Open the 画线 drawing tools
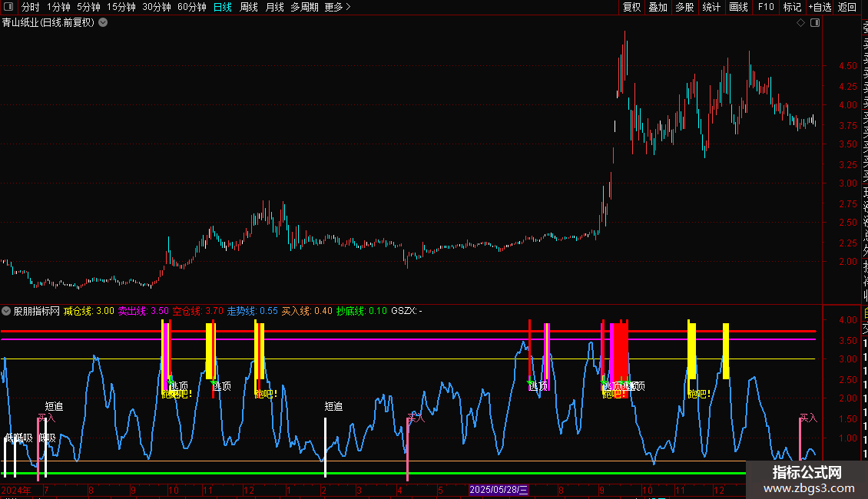Image resolution: width=868 pixels, height=499 pixels. 738,7
